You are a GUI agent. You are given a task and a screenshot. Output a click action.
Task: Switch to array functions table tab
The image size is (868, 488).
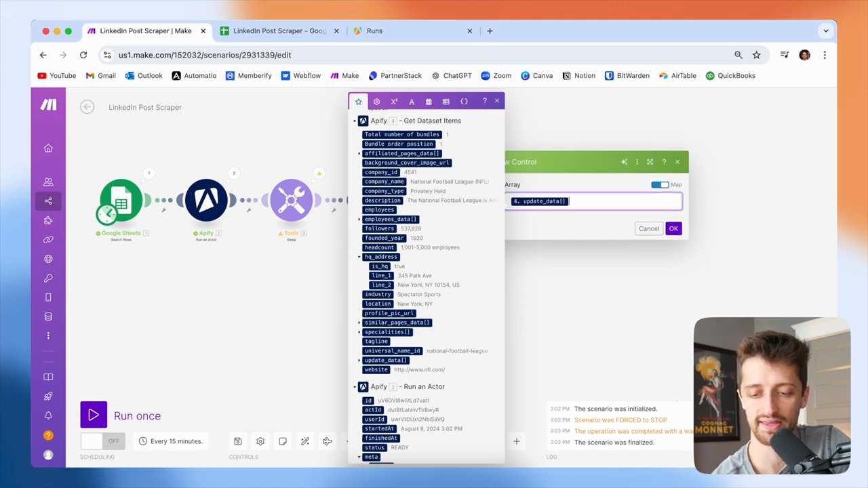click(446, 102)
